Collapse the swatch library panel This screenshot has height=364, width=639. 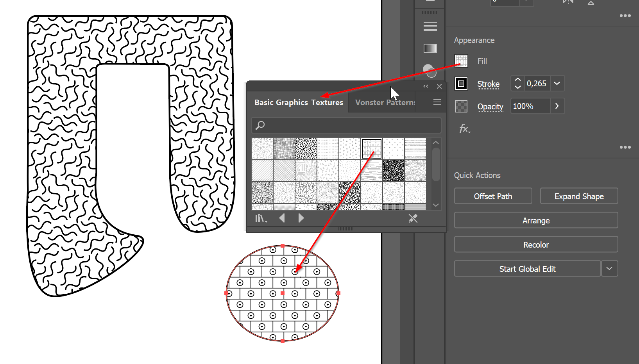tap(426, 86)
